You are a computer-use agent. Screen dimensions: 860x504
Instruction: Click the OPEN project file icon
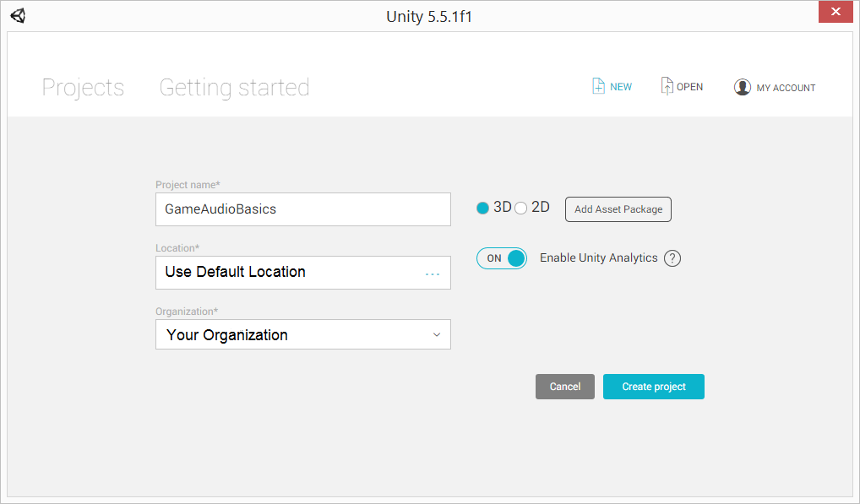(667, 86)
